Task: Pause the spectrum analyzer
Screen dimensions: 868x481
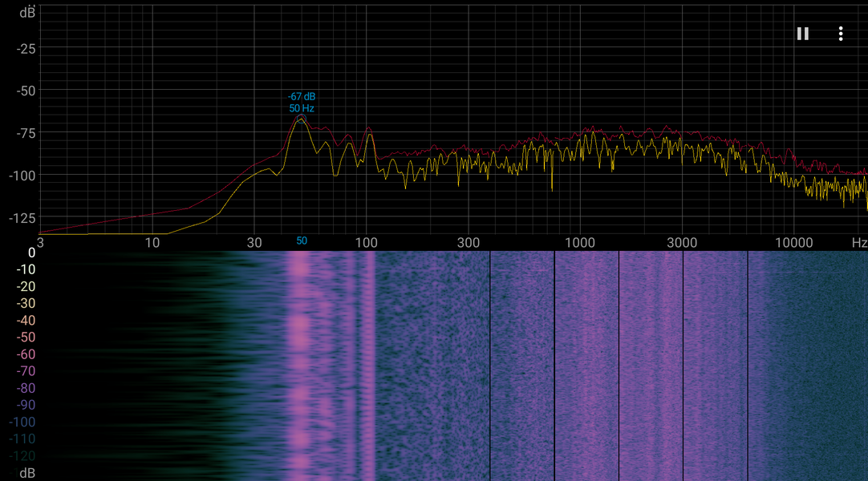Action: pyautogui.click(x=803, y=34)
